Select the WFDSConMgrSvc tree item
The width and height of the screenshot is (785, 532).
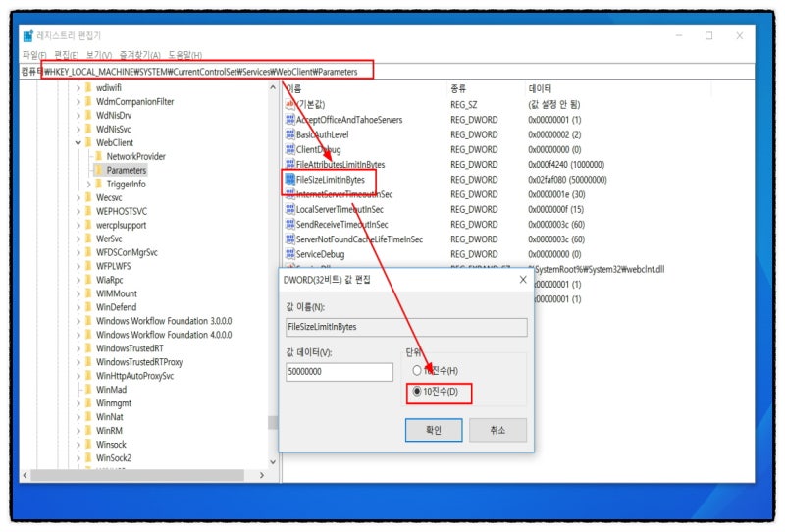[127, 252]
